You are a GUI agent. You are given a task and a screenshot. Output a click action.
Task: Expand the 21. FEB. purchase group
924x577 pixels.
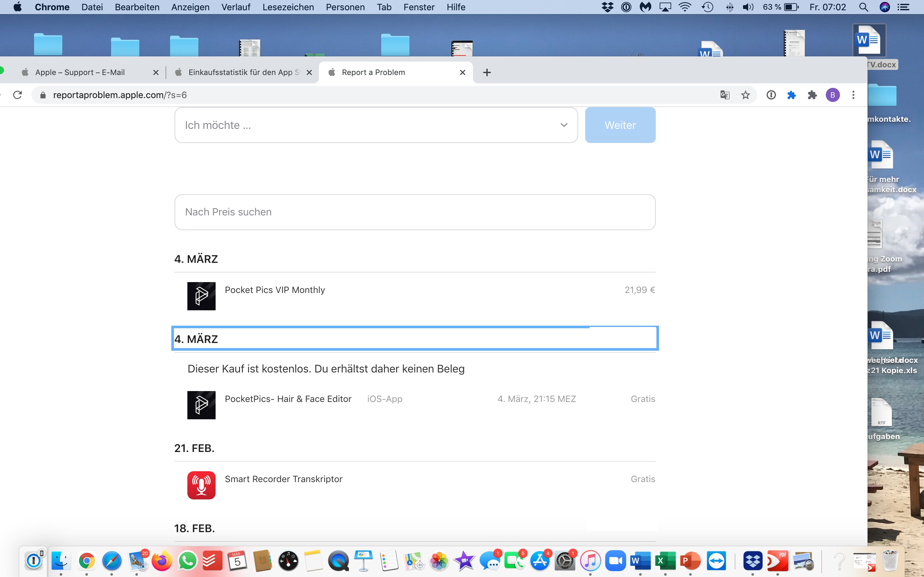[194, 448]
